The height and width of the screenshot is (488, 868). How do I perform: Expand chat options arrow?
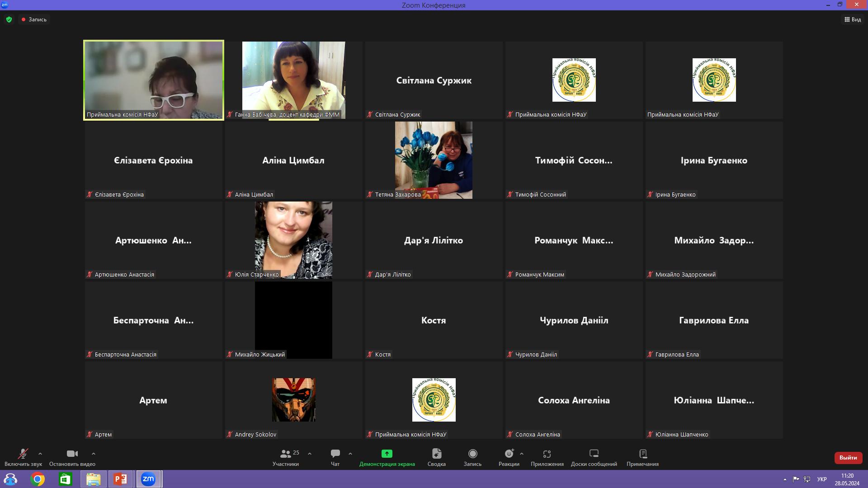[350, 454]
